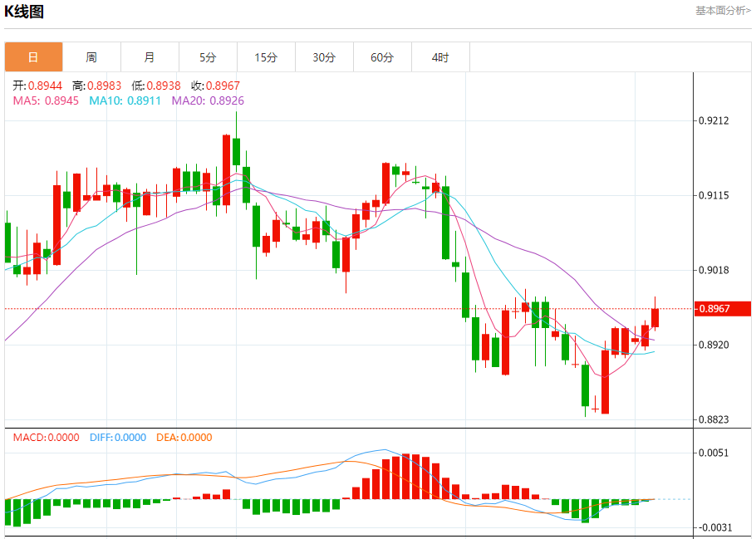The width and height of the screenshot is (756, 539).
Task: Open the 4时 interval tab
Action: (440, 57)
